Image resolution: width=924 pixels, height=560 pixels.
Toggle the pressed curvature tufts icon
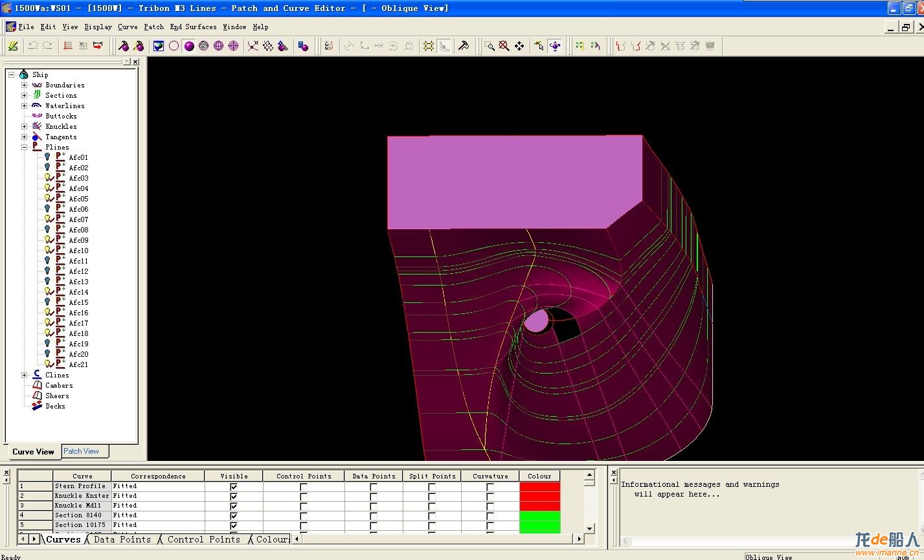coord(444,46)
